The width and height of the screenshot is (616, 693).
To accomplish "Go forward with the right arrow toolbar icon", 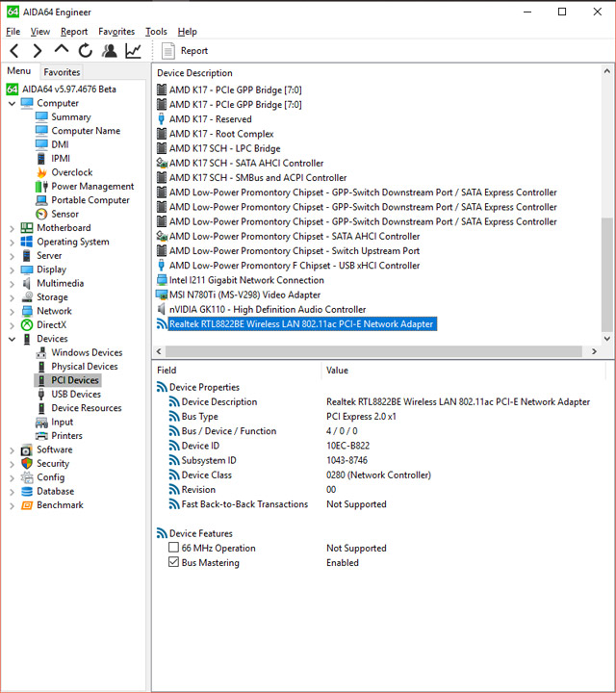I will click(x=38, y=51).
